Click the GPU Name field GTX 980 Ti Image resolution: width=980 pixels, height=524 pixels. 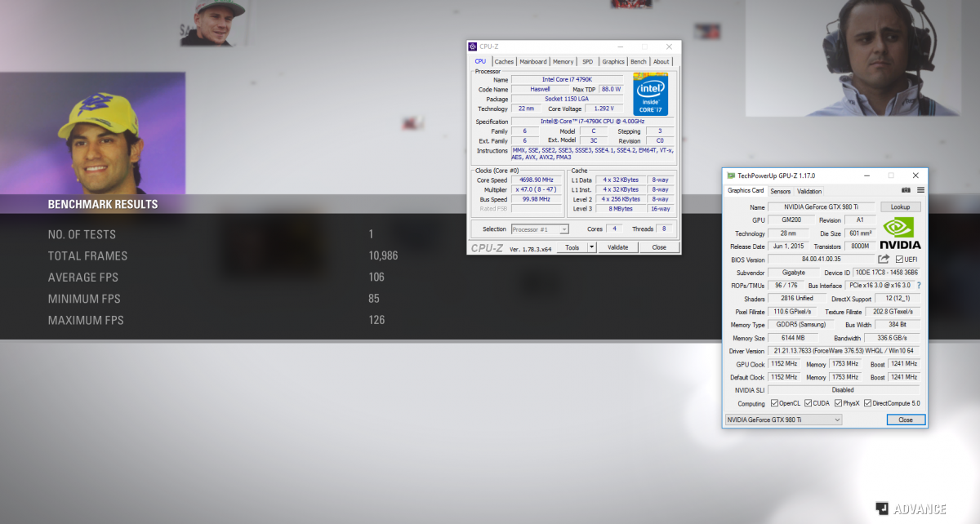click(822, 207)
